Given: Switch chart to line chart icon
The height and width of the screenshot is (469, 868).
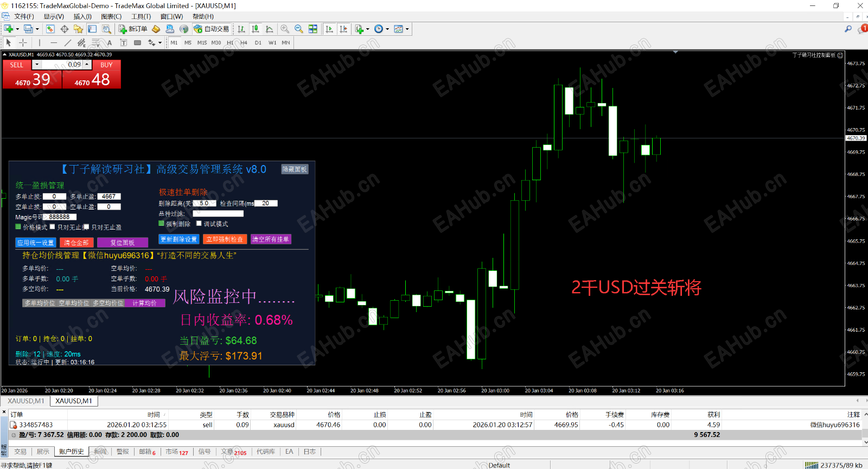Looking at the screenshot, I should tap(270, 29).
